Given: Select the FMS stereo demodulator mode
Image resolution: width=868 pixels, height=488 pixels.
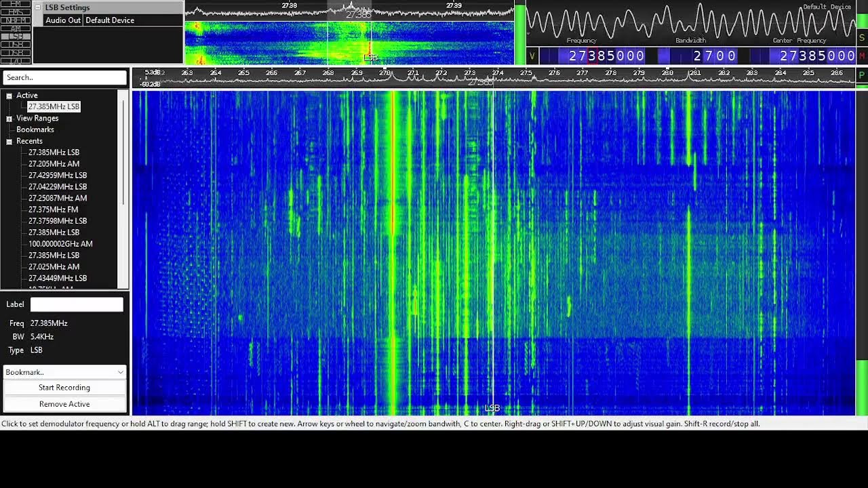Looking at the screenshot, I should tap(16, 12).
